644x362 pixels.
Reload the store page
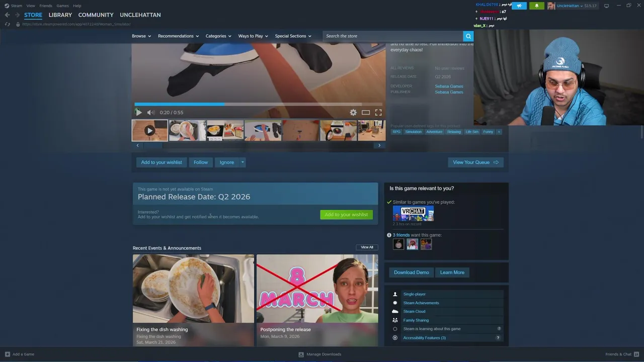(x=7, y=24)
